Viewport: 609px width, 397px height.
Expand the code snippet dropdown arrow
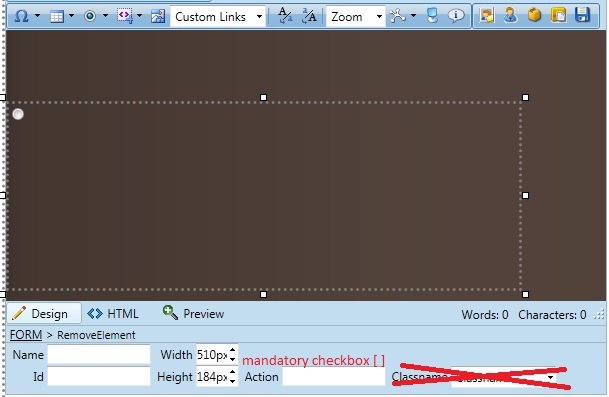[x=139, y=16]
